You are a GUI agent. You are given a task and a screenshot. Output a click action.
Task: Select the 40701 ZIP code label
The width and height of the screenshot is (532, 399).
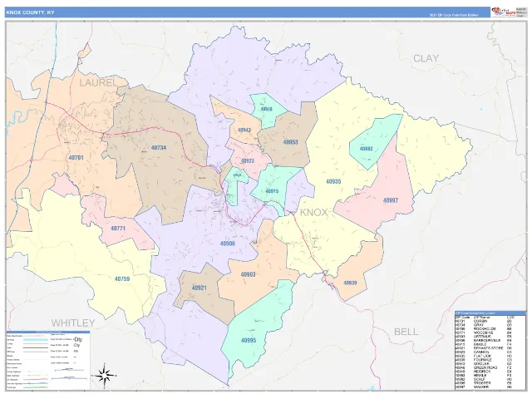(76, 158)
